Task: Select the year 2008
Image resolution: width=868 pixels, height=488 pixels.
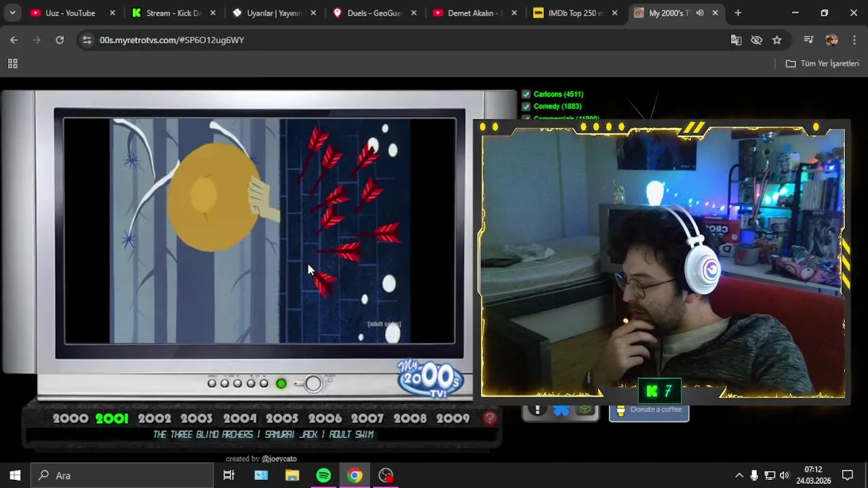Action: click(x=410, y=418)
